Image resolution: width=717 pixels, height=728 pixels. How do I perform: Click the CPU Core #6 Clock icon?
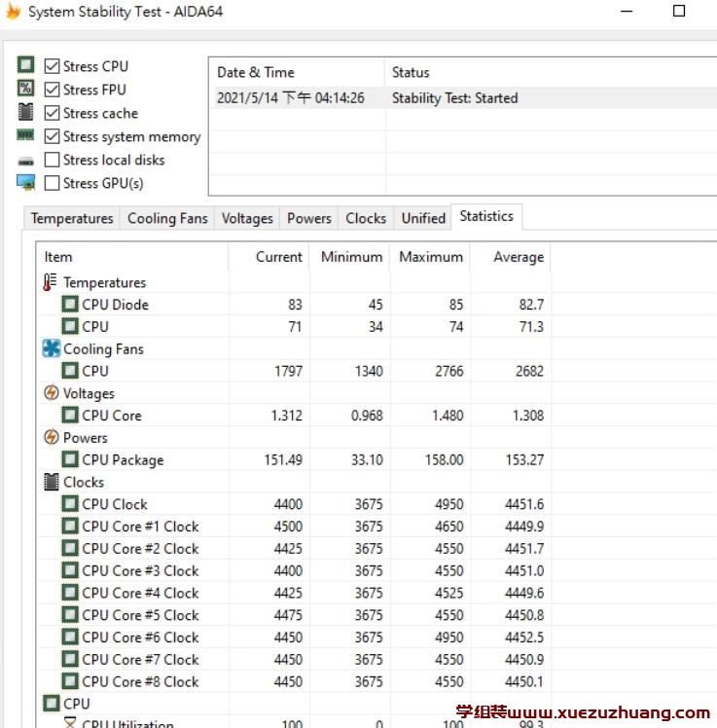[70, 637]
